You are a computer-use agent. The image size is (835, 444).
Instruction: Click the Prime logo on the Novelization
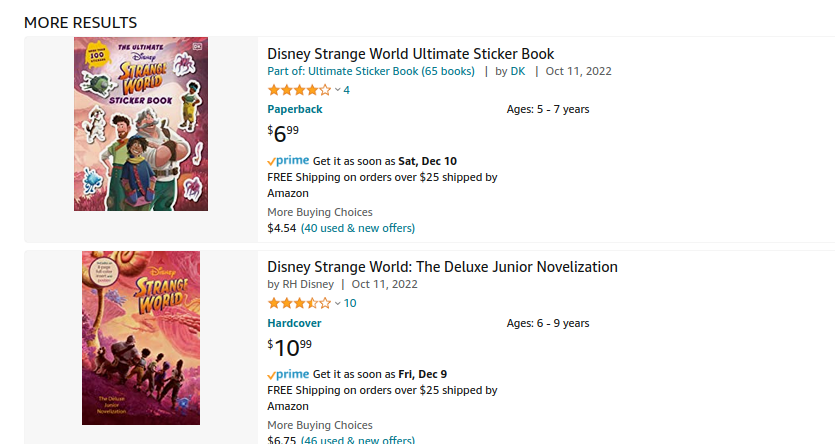[x=288, y=374]
